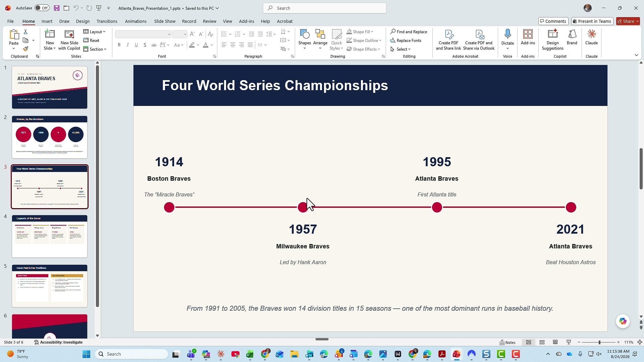Toggle Underline formatting

(136, 45)
